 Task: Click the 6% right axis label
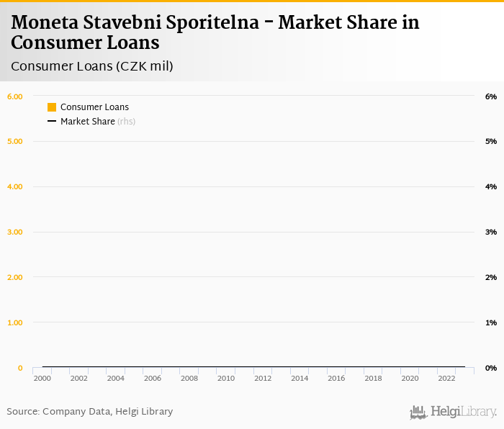491,96
